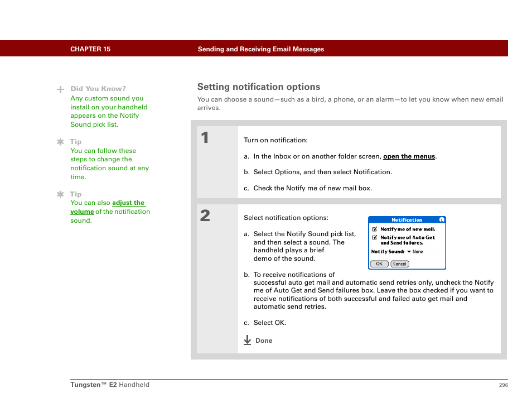Click 'Select Options, and then select Notification.' line
The height and width of the screenshot is (412, 532).
(x=323, y=172)
